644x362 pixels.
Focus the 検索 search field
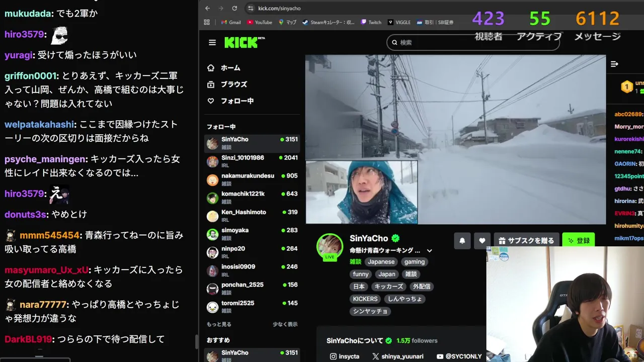click(473, 42)
